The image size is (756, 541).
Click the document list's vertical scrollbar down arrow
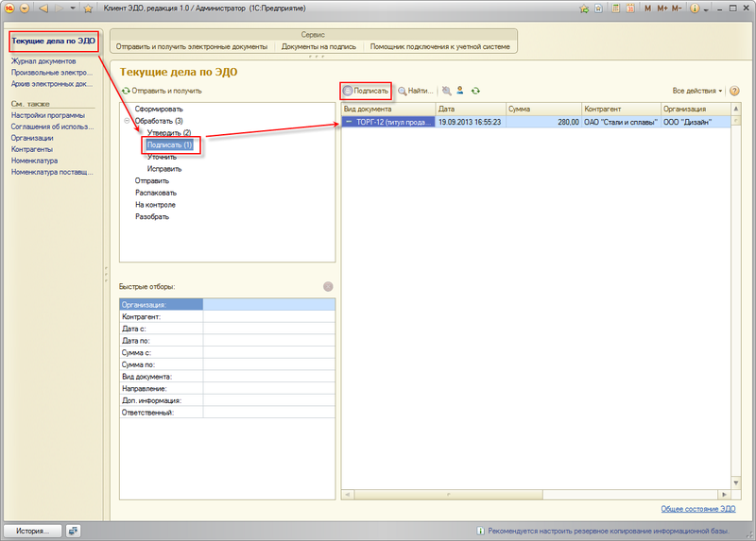pos(736,482)
